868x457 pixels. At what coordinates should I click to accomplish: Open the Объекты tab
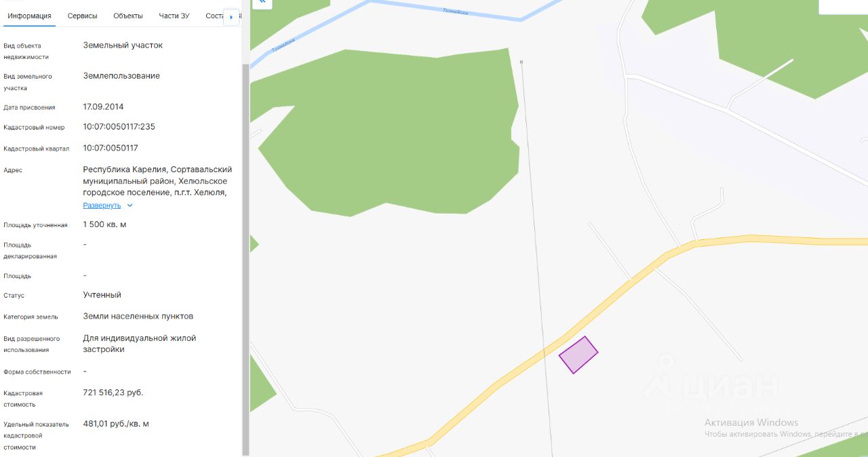click(x=128, y=16)
